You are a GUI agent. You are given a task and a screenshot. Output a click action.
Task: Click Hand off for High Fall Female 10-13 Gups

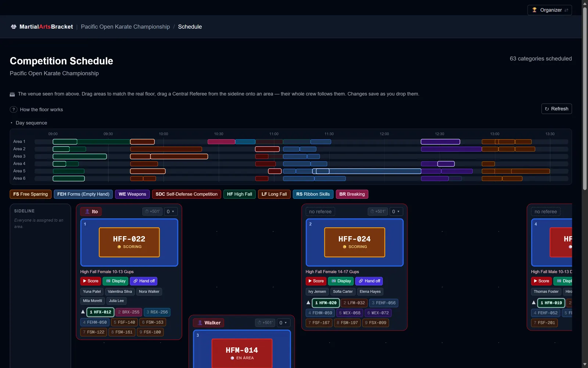144,281
